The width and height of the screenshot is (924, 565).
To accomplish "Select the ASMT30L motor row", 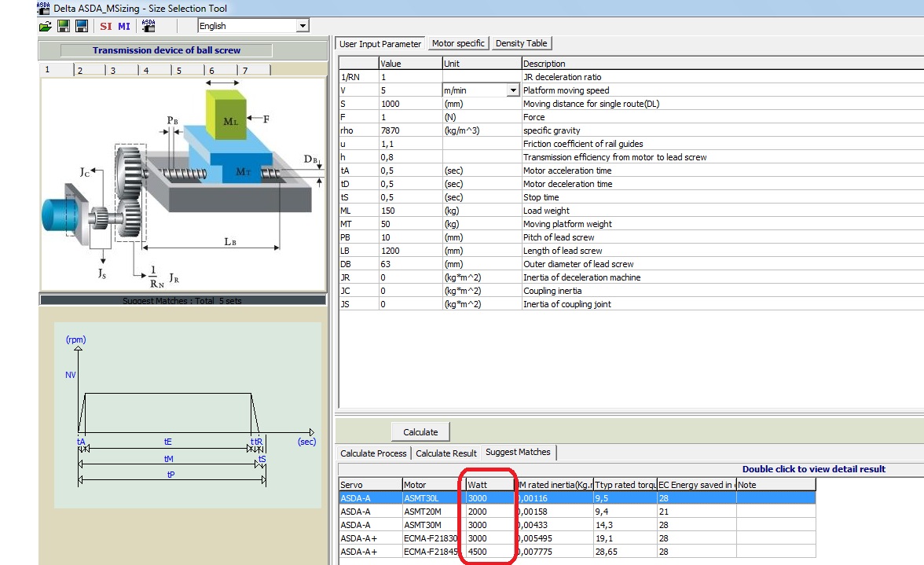I will click(x=577, y=498).
